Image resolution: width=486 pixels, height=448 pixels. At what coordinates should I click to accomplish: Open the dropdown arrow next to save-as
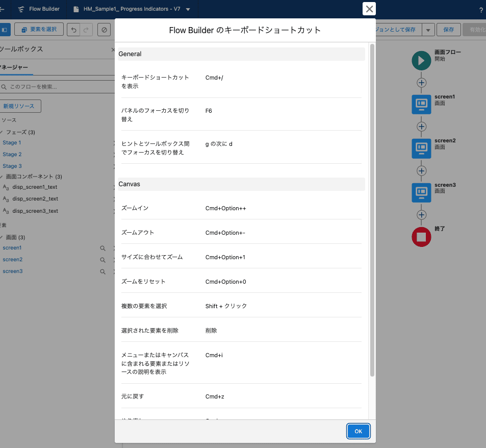428,30
